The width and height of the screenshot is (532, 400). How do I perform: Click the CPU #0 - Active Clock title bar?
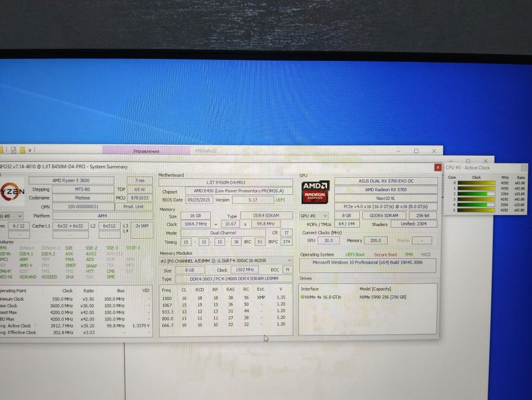(x=485, y=168)
